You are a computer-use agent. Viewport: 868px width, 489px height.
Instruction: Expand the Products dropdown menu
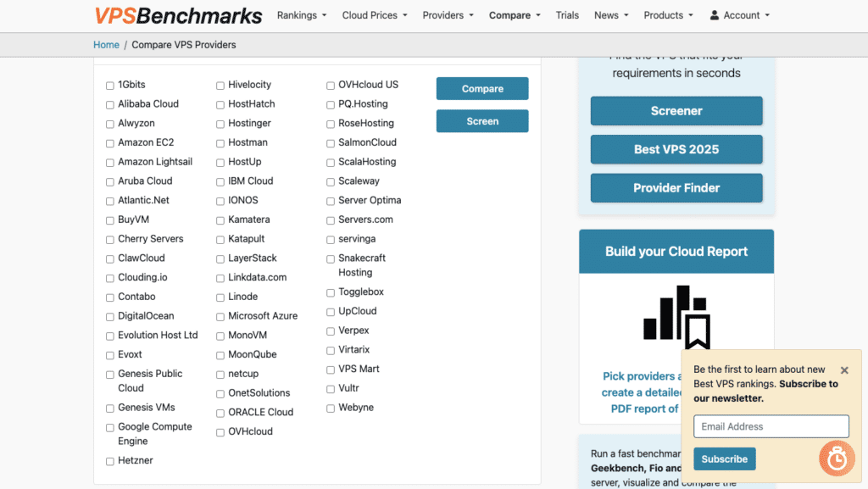[668, 15]
